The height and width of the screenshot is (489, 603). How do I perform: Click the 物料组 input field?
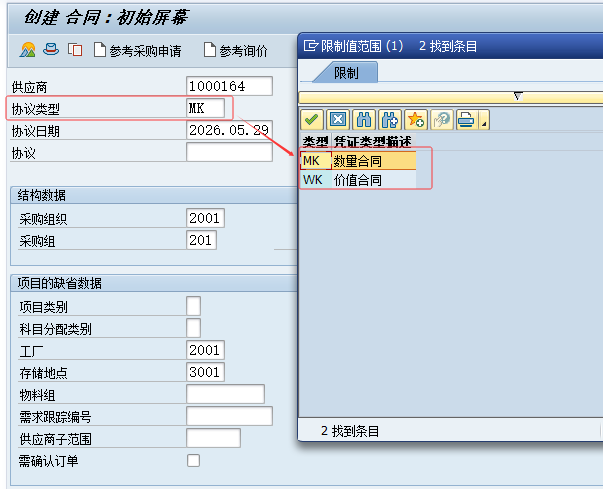[225, 394]
